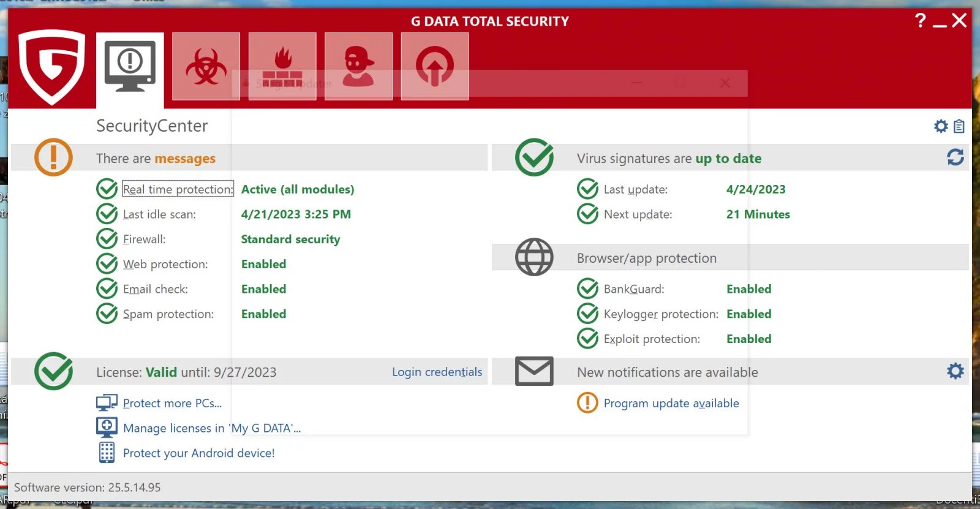The width and height of the screenshot is (980, 509).
Task: Click Exploit protection label
Action: [x=652, y=339]
